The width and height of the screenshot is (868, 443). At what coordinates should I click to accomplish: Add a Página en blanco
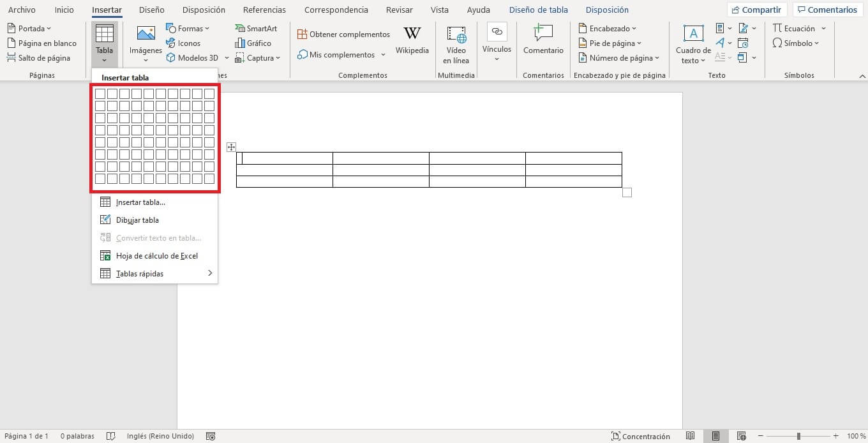(42, 43)
